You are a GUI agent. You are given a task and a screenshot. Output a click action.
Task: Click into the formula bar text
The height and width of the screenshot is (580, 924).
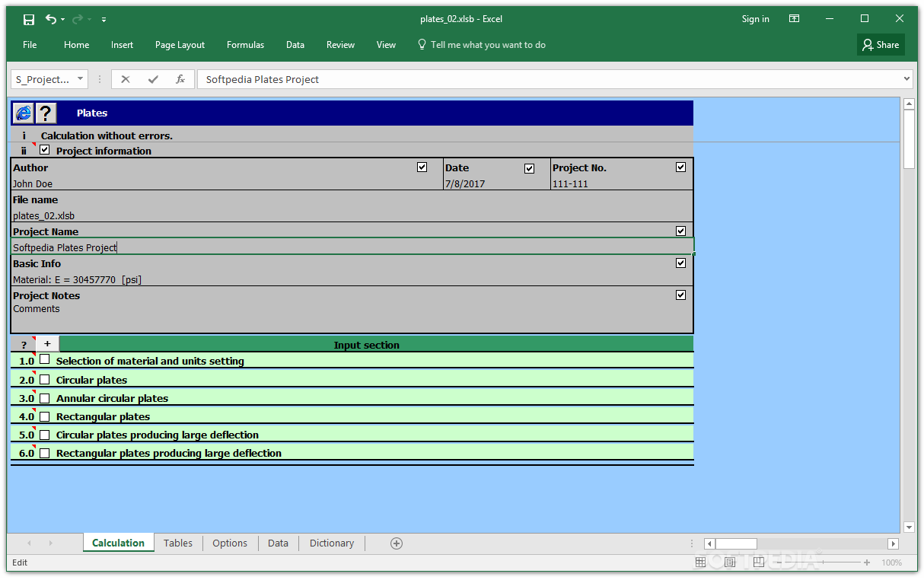click(548, 79)
